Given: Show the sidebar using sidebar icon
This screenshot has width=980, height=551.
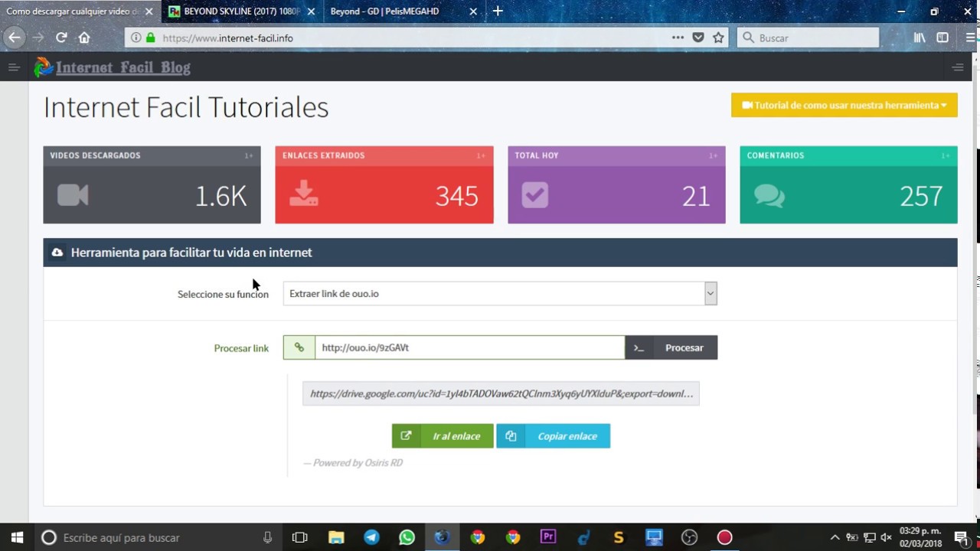Looking at the screenshot, I should 942,37.
